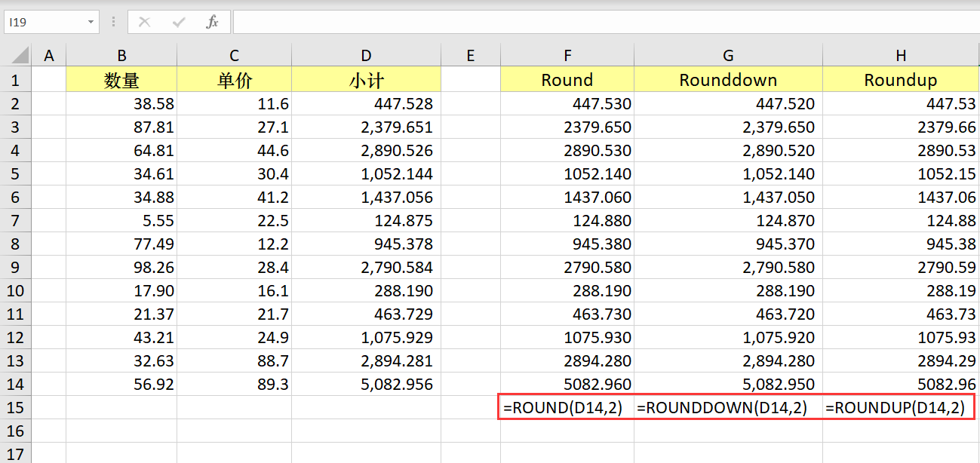
Task: Click the Round header cell
Action: (x=567, y=80)
